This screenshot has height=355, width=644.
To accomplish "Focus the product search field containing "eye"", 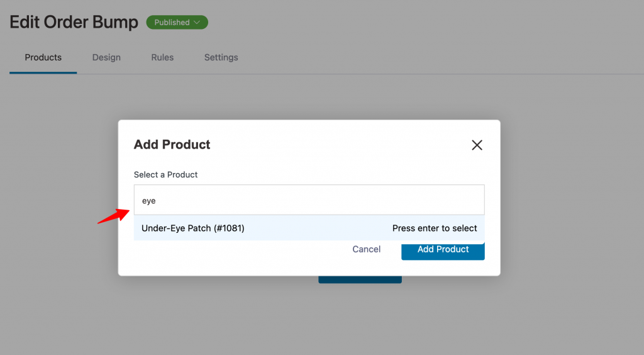I will point(309,200).
